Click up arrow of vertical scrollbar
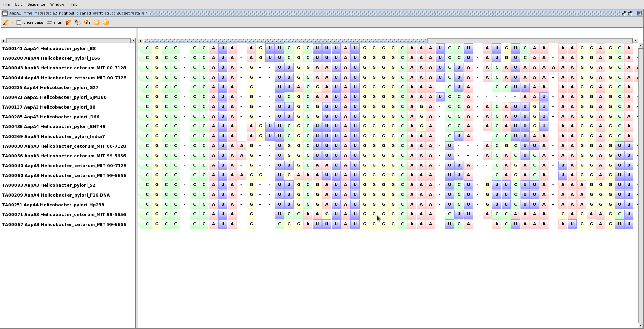 (x=640, y=46)
